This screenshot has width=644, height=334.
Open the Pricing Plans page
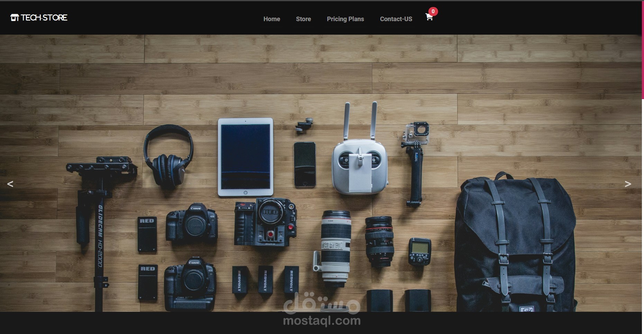345,19
